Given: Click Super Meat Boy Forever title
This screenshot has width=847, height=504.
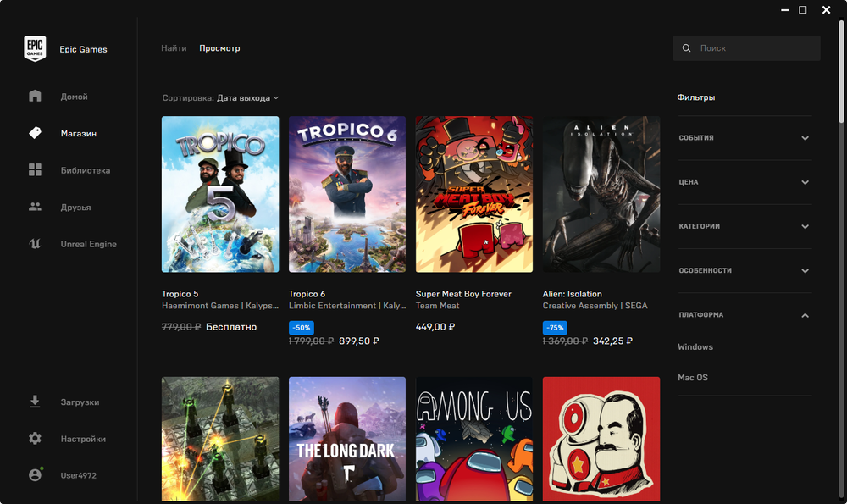Looking at the screenshot, I should tap(463, 294).
